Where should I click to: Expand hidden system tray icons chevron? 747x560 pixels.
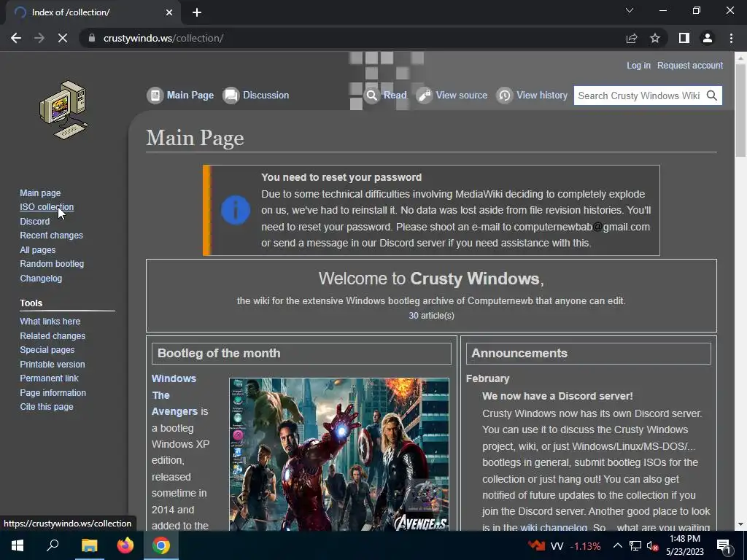tap(617, 545)
